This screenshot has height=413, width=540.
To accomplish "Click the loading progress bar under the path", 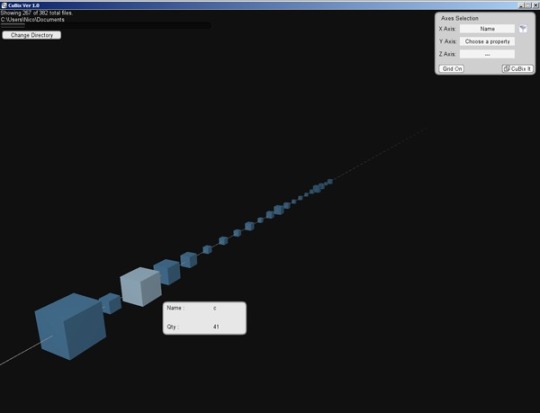I will pyautogui.click(x=105, y=25).
